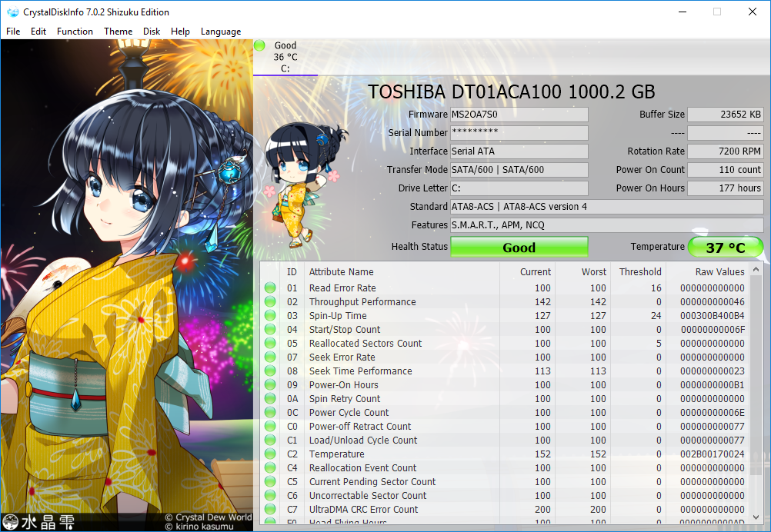Select the C: disk tab with Good status
The height and width of the screenshot is (532, 771).
(285, 57)
